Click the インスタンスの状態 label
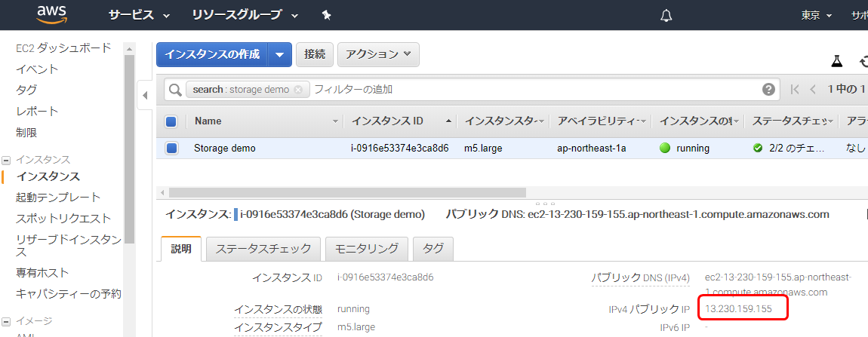 [278, 309]
